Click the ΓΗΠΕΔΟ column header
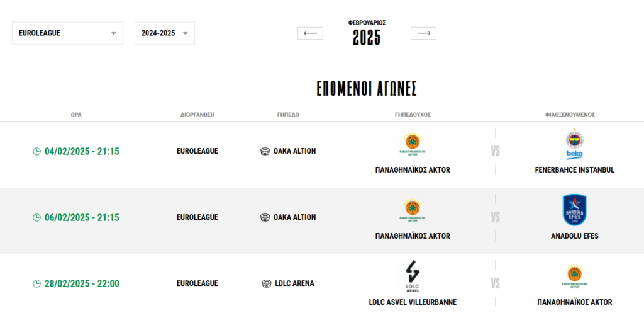 tap(288, 115)
